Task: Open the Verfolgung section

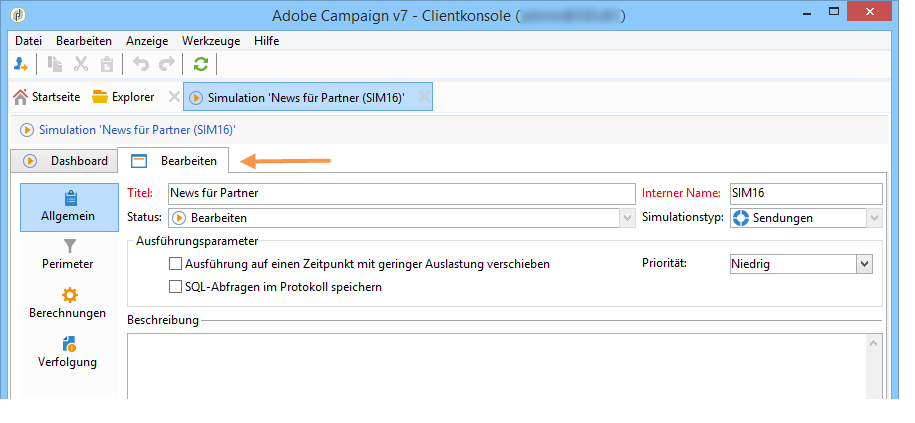Action: [69, 352]
